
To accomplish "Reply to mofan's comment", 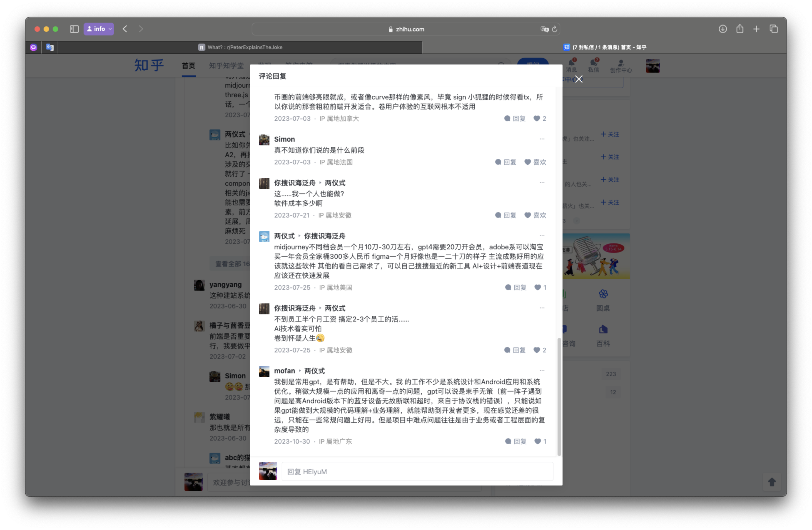I will tap(516, 441).
